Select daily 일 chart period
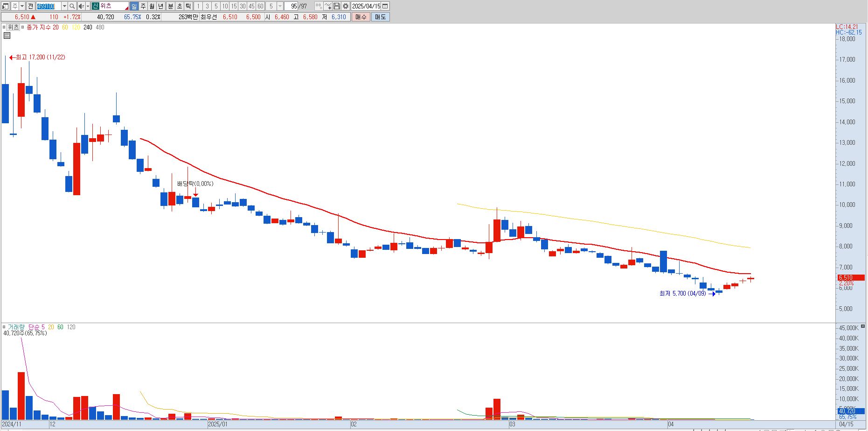 point(134,6)
